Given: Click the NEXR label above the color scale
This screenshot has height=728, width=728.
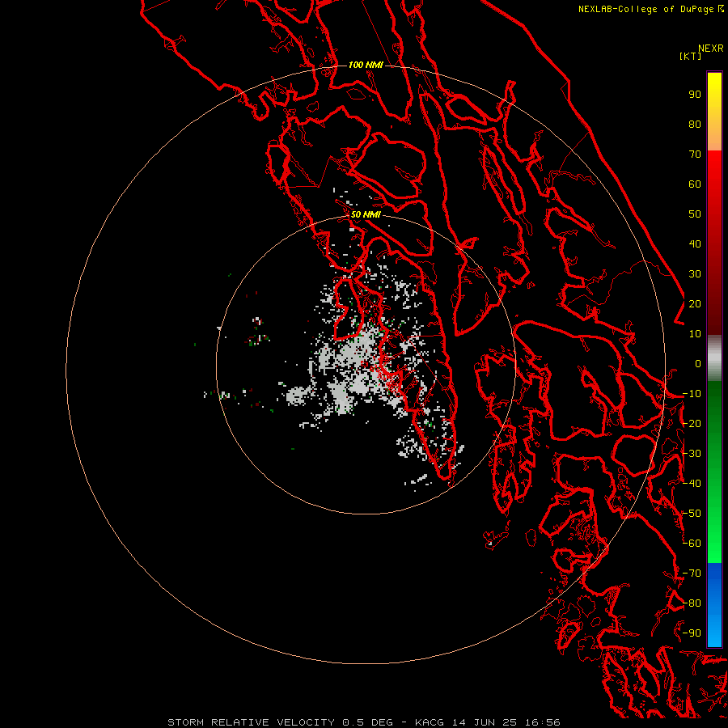Looking at the screenshot, I should click(711, 49).
